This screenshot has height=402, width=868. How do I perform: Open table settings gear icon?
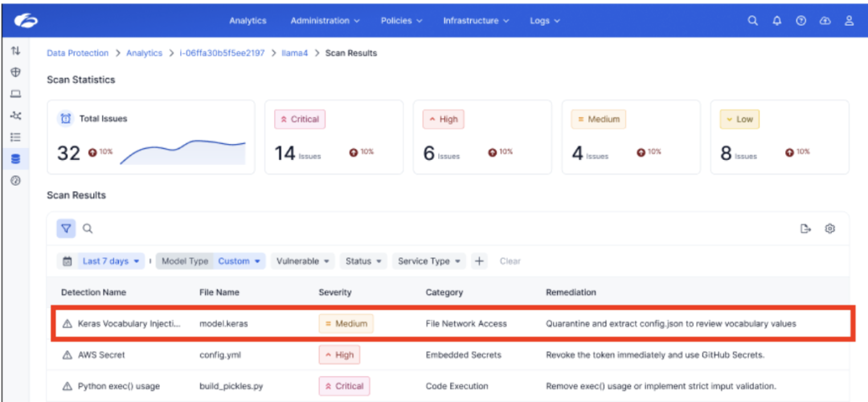(830, 229)
